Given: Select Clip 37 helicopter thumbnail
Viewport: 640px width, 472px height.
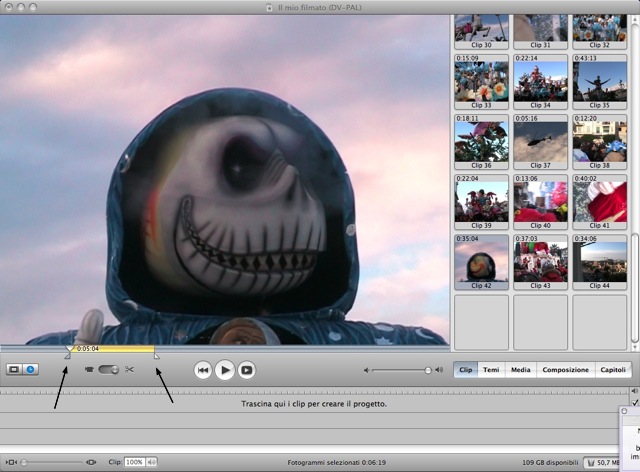Looking at the screenshot, I should (540, 142).
